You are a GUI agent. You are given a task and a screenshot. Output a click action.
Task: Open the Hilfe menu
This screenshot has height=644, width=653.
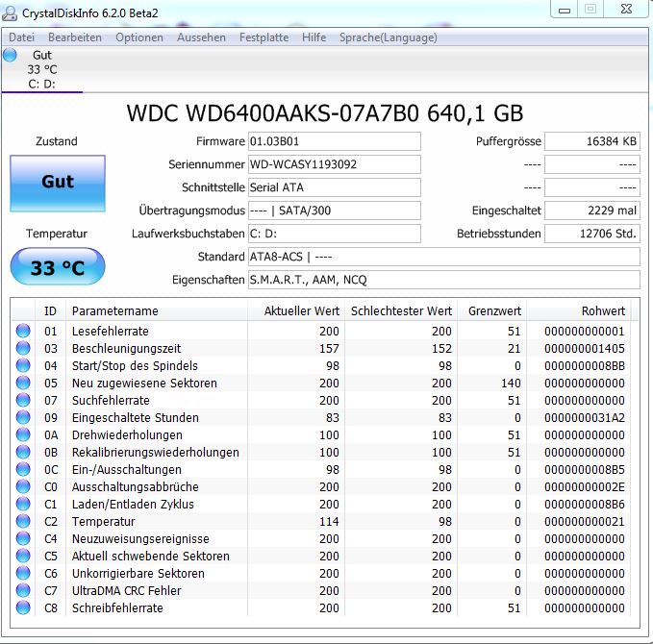(314, 37)
